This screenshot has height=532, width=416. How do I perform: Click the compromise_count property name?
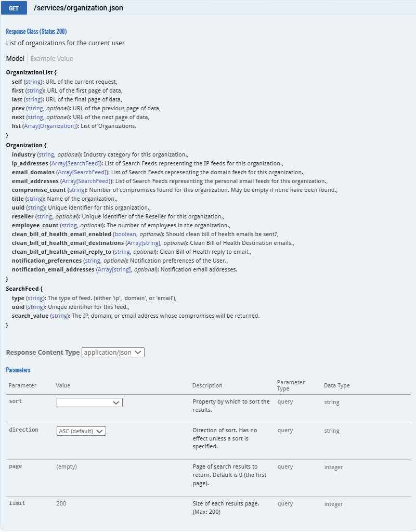click(x=38, y=190)
